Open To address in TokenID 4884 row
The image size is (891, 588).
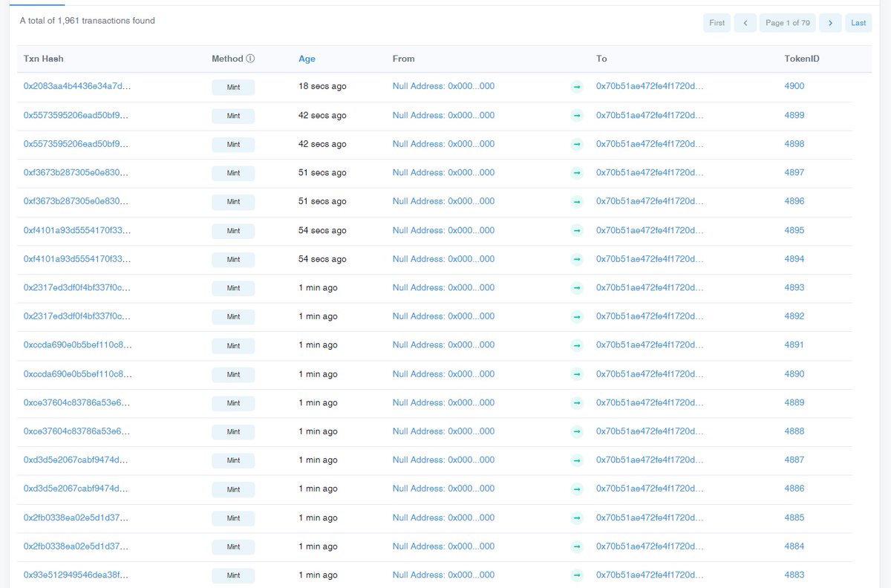[650, 546]
